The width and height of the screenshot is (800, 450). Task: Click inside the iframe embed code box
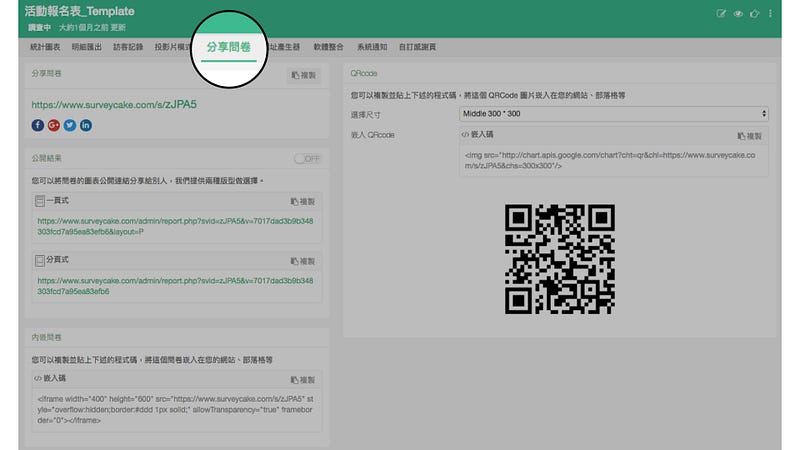click(x=177, y=410)
